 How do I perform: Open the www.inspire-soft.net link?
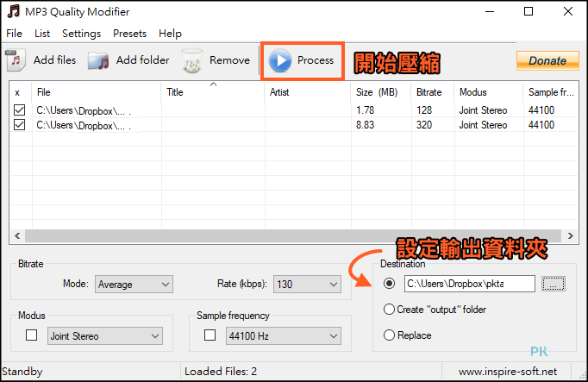coord(507,372)
